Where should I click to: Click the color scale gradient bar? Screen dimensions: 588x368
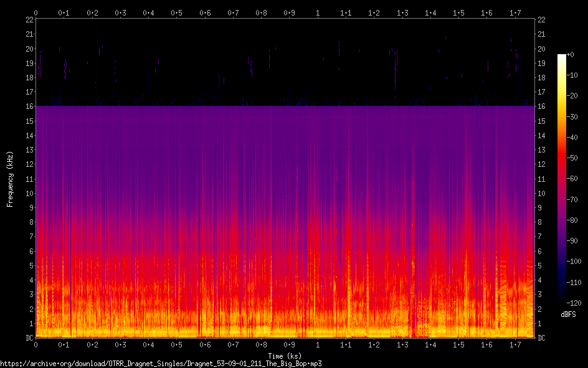[x=562, y=179]
